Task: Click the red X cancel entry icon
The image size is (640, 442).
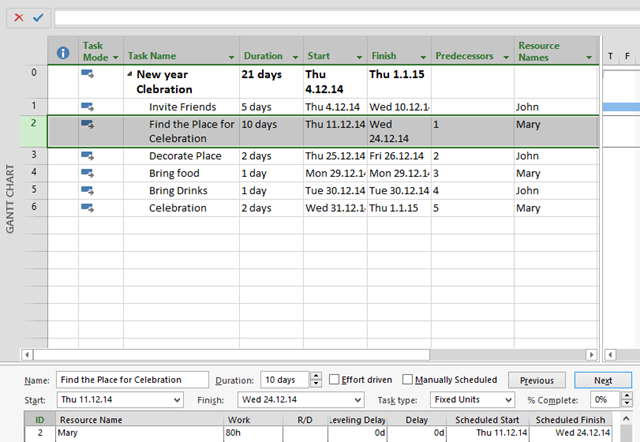Action: 19,17
